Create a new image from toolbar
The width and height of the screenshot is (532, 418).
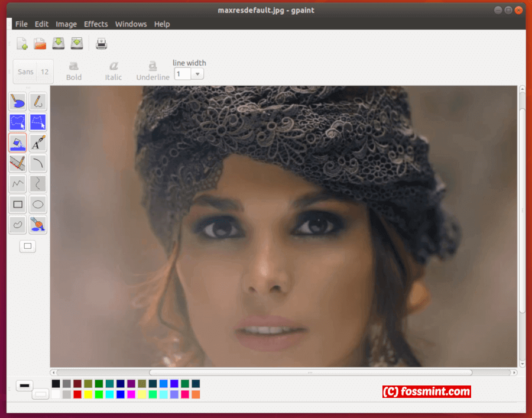(22, 43)
